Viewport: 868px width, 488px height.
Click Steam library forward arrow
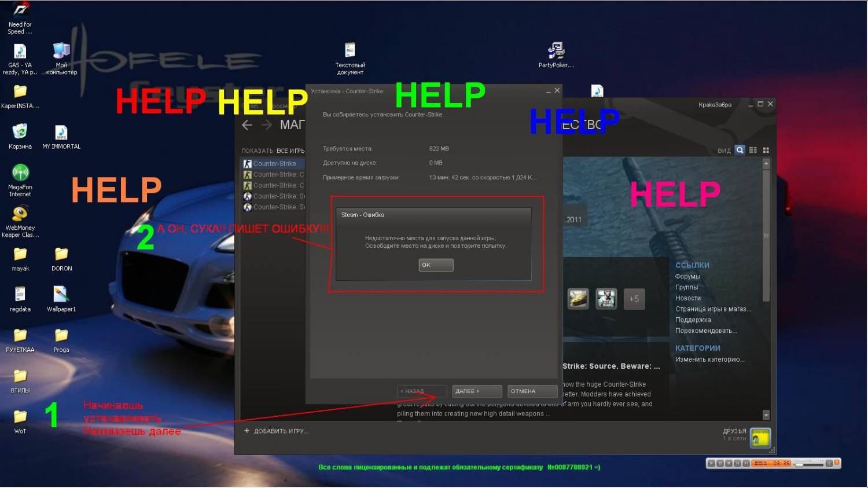[x=267, y=125]
